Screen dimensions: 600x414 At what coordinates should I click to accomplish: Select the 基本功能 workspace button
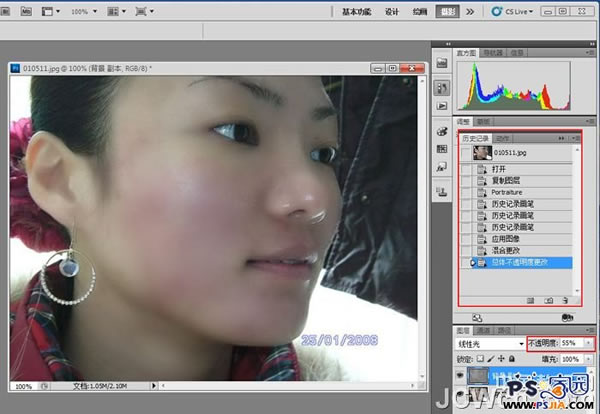(x=358, y=12)
